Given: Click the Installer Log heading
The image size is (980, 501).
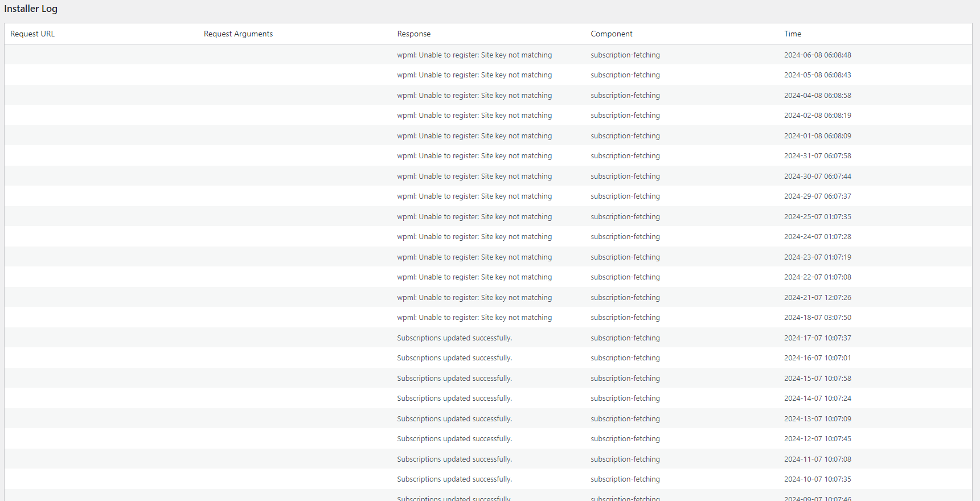Looking at the screenshot, I should pyautogui.click(x=31, y=9).
